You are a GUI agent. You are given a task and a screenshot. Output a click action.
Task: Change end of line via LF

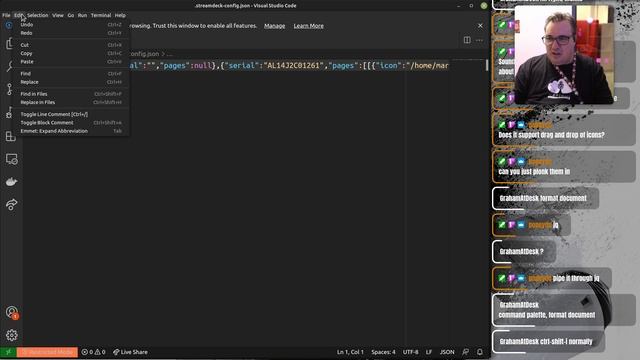coord(429,352)
